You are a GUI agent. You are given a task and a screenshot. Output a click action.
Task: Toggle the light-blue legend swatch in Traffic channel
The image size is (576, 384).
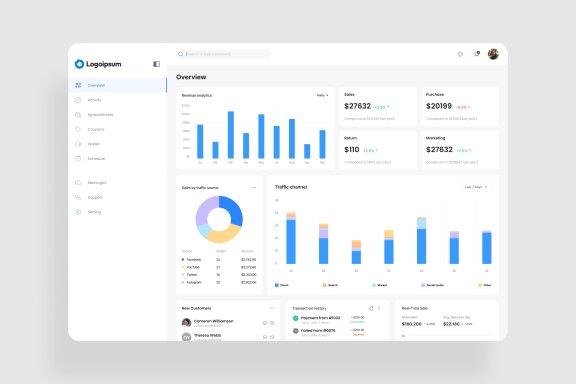[374, 285]
